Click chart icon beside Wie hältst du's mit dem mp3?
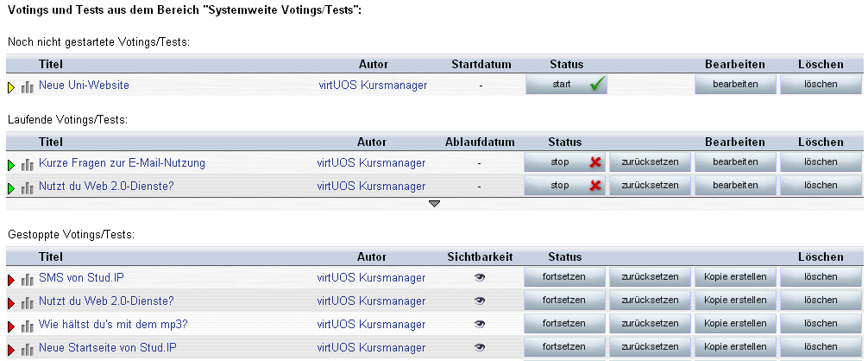This screenshot has height=361, width=868. pos(27,326)
